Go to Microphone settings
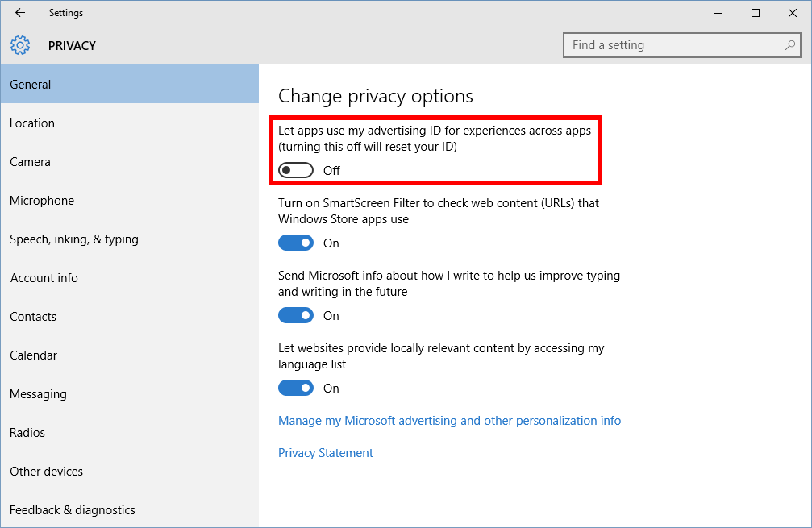Screen dimensions: 812x528 pos(42,201)
